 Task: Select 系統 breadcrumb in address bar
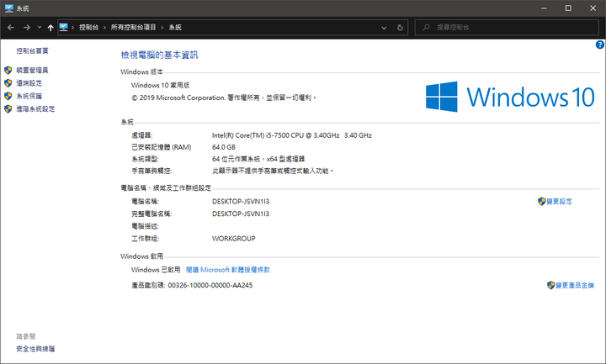click(175, 28)
